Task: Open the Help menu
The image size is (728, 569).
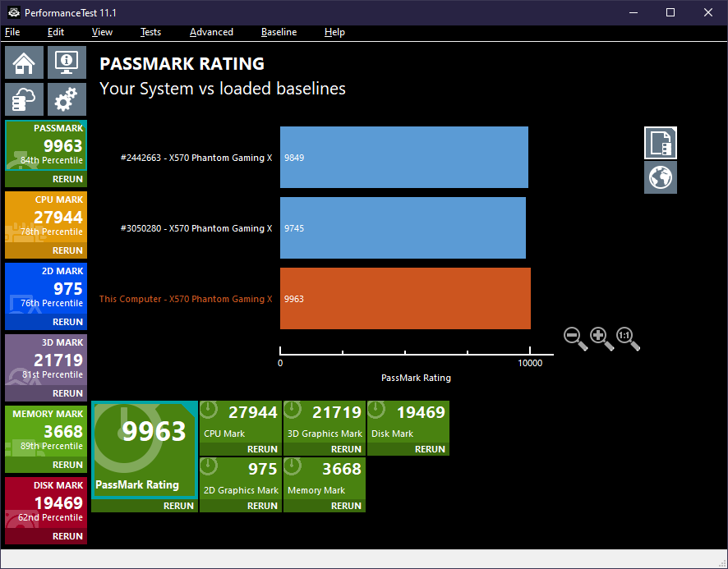Action: (334, 32)
